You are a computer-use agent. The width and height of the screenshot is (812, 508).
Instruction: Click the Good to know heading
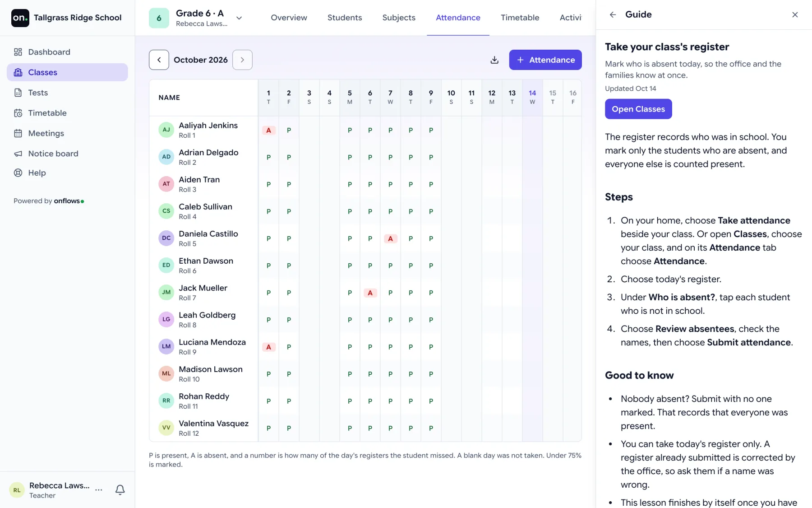click(x=639, y=375)
